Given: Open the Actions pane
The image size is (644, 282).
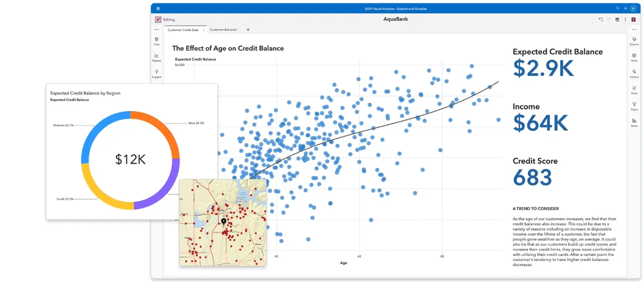Looking at the screenshot, I should (x=634, y=73).
